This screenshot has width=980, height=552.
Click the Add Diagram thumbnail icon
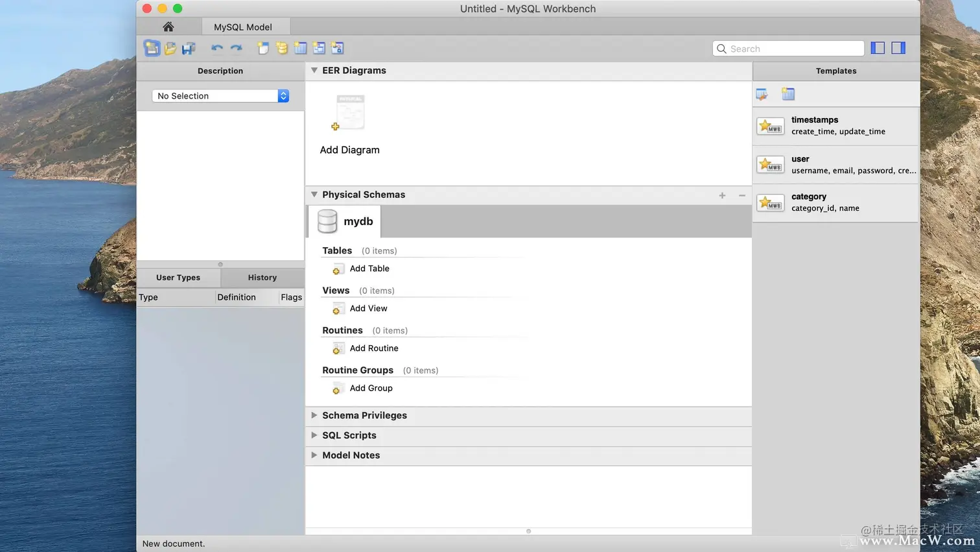pyautogui.click(x=349, y=113)
